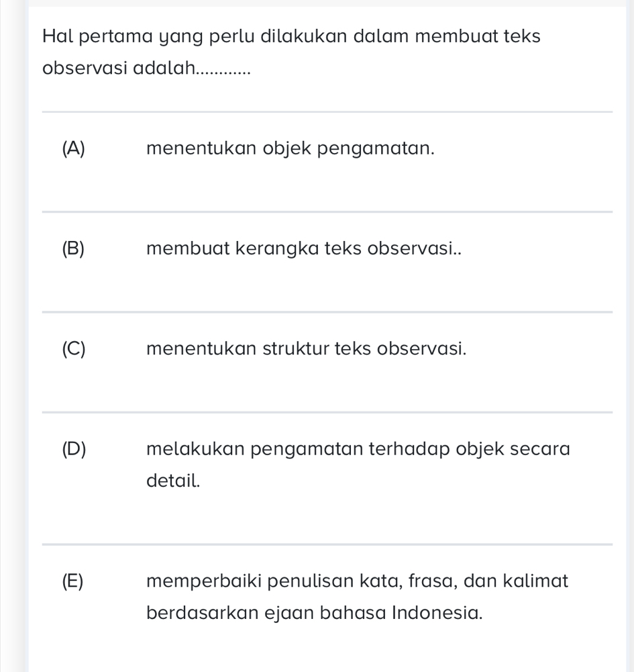Click the line "berdasarkan ejaan bahasa Indonesia."
The image size is (634, 672).
(x=315, y=612)
